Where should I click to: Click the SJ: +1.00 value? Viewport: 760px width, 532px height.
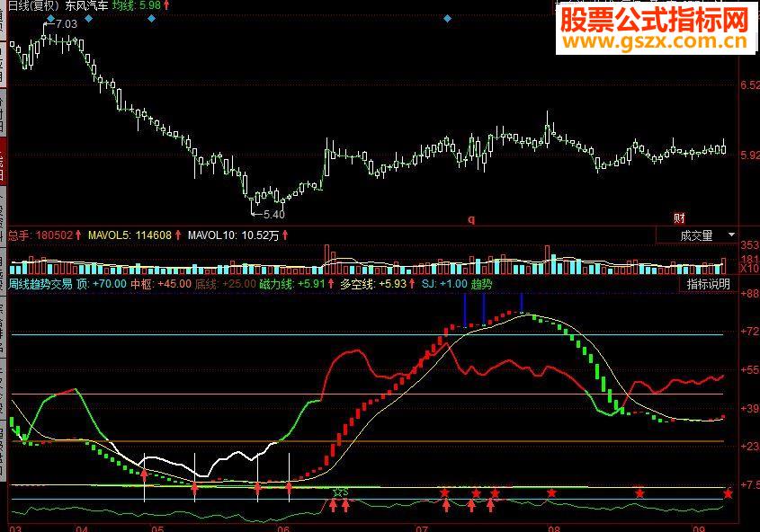(x=444, y=284)
